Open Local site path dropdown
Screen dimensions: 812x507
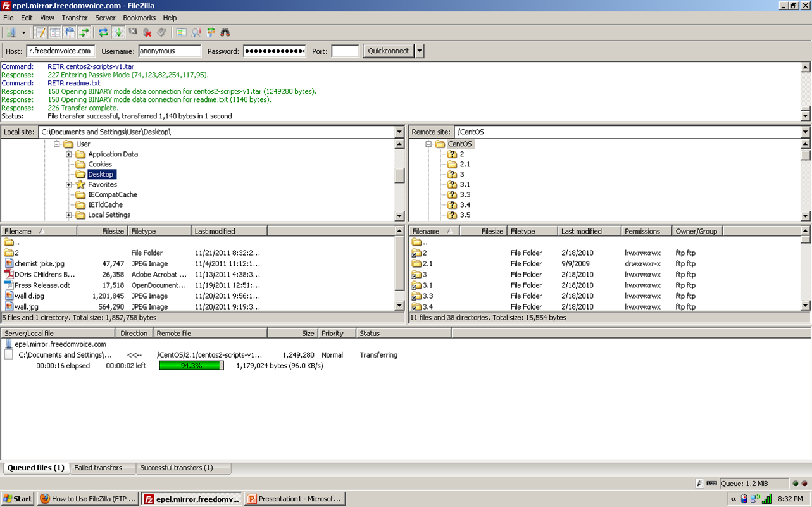[399, 132]
